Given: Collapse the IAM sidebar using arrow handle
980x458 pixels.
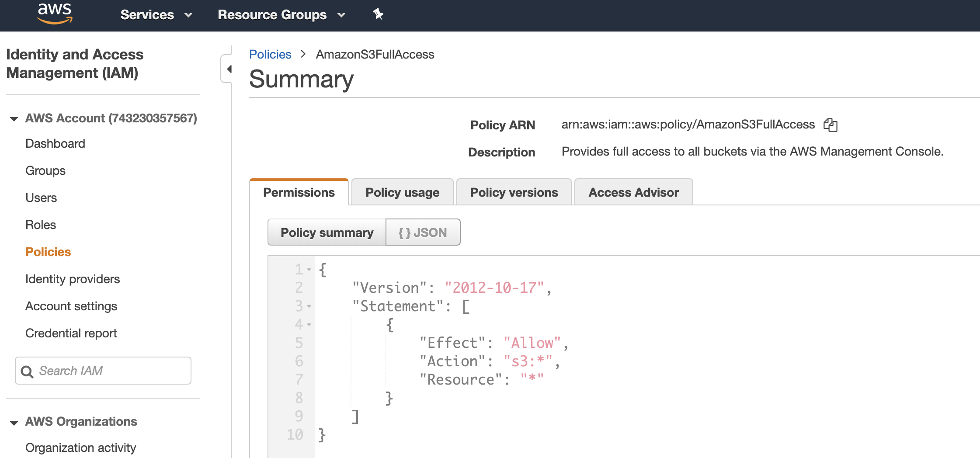Looking at the screenshot, I should (x=228, y=69).
